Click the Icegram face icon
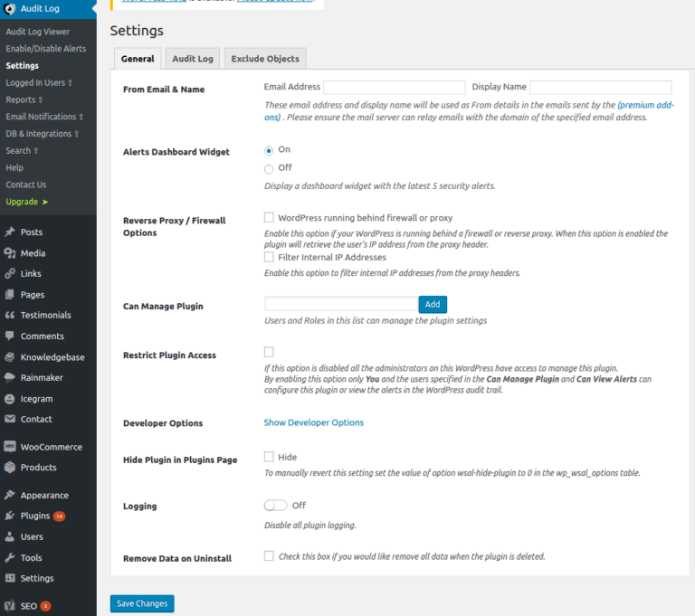This screenshot has height=616, width=695. pos(10,399)
